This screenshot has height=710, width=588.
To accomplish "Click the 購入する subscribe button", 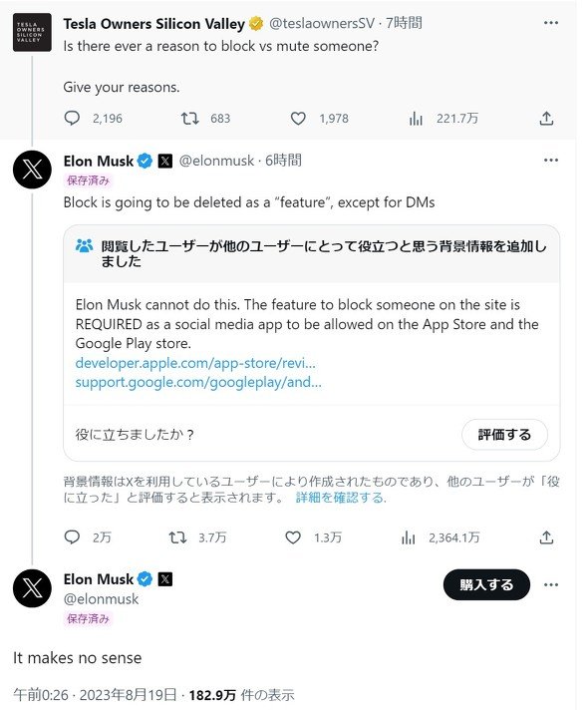I will (486, 584).
